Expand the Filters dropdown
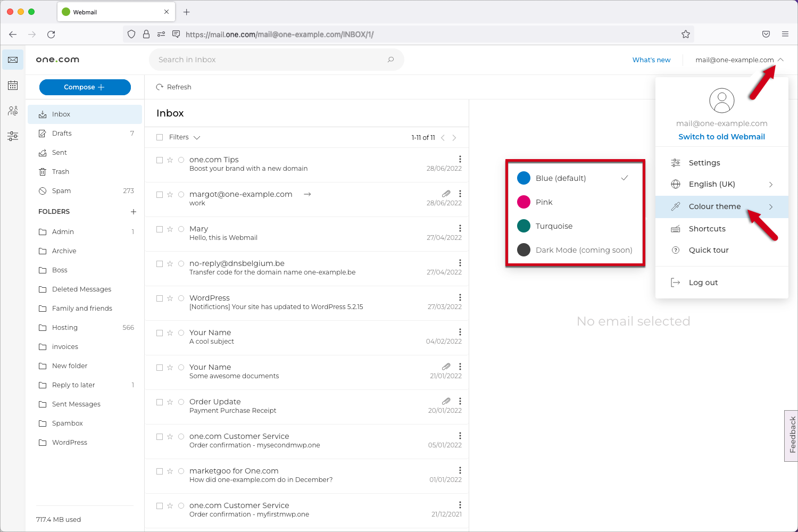The height and width of the screenshot is (532, 798). point(184,137)
